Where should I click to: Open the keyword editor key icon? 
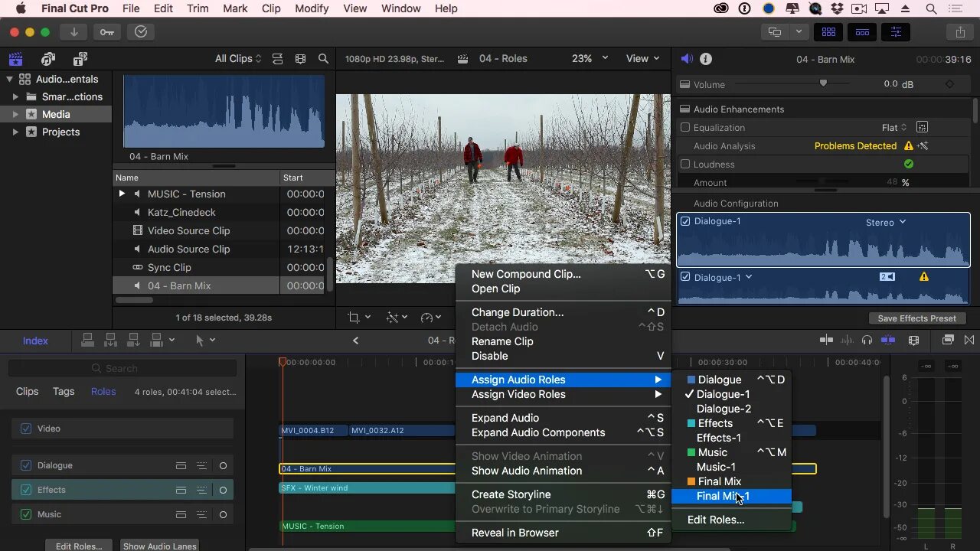(x=107, y=32)
